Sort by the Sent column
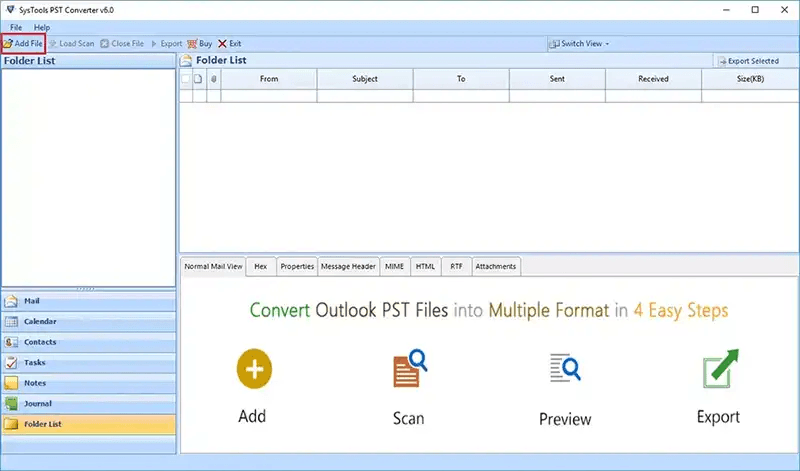Viewport: 800px width, 471px height. (x=557, y=79)
